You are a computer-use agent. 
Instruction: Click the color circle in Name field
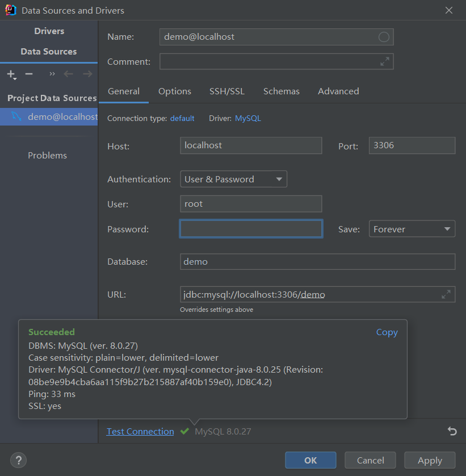pyautogui.click(x=384, y=37)
